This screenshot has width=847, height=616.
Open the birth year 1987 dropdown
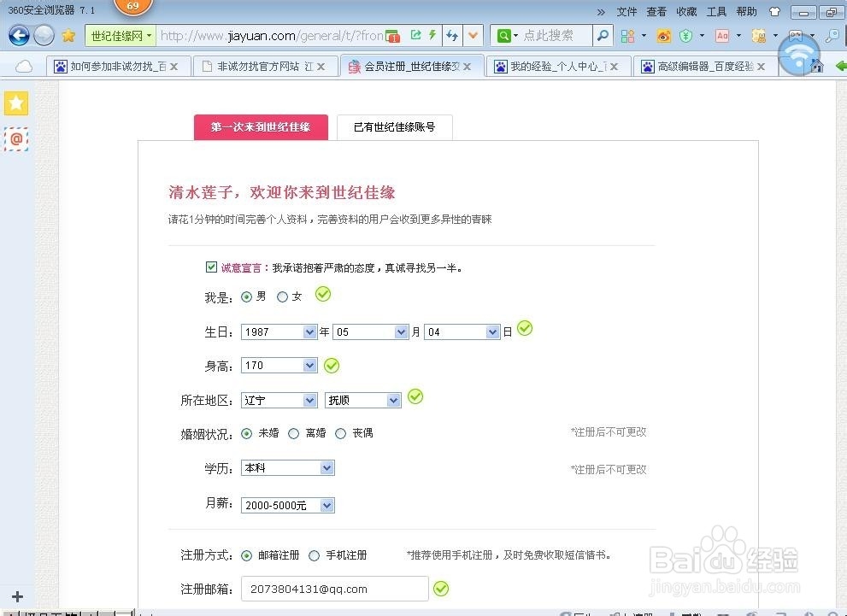pos(279,332)
